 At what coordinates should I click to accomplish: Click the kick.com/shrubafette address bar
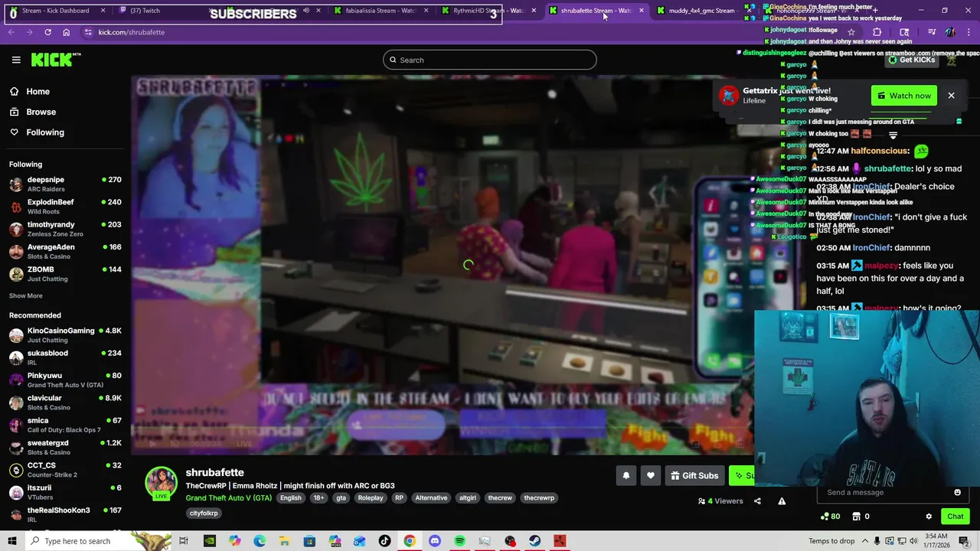(131, 32)
